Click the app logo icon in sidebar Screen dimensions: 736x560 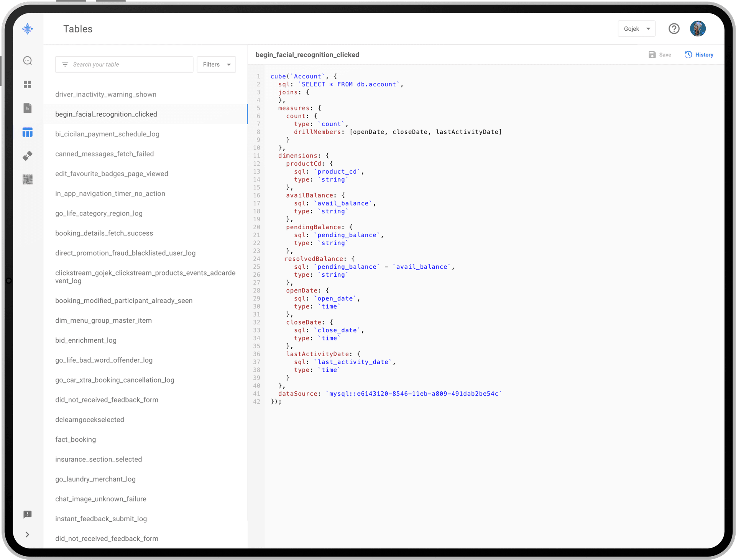(x=28, y=29)
